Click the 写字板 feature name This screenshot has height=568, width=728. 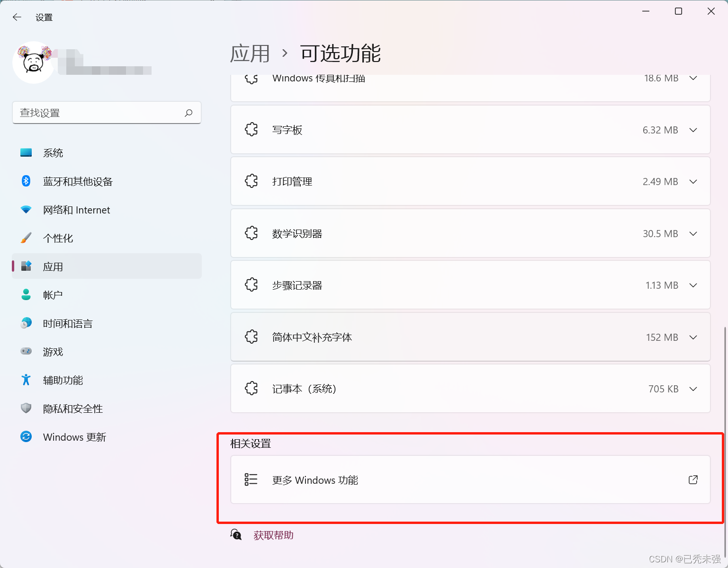pyautogui.click(x=288, y=130)
